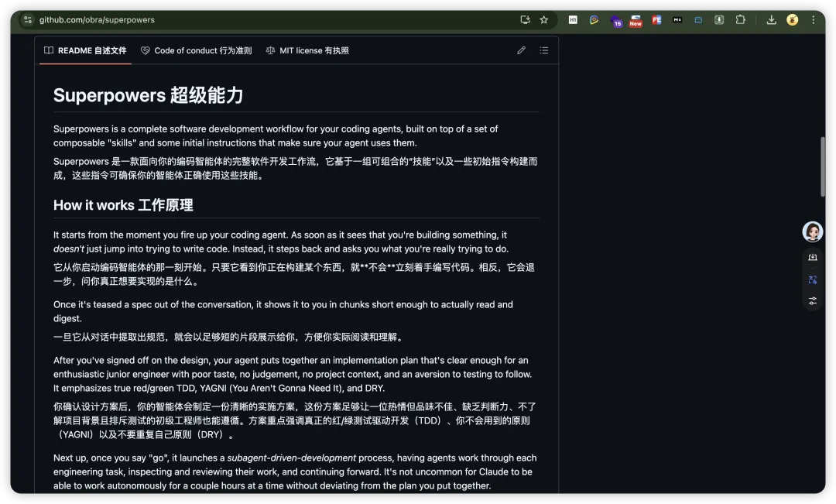The image size is (836, 504).
Task: Click the page vertical scrollbar thumb
Action: (x=823, y=166)
